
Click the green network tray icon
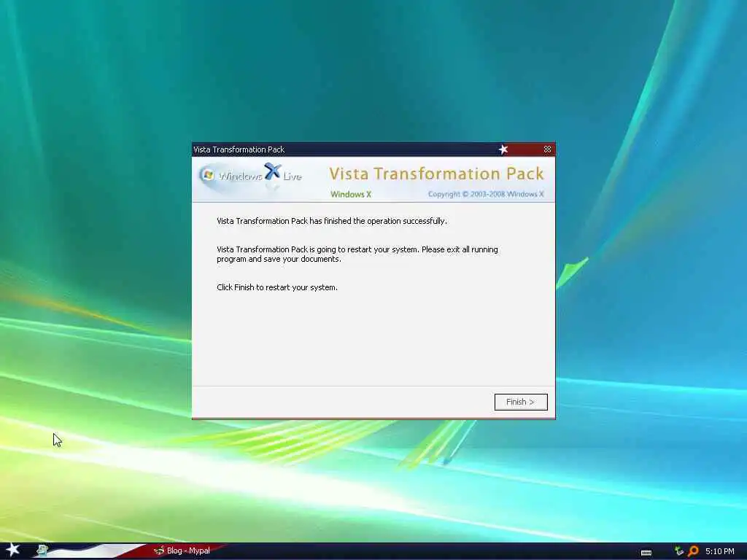pos(679,551)
